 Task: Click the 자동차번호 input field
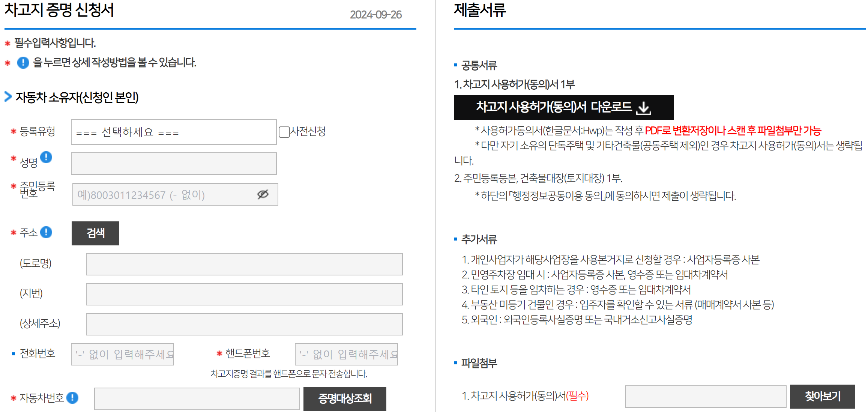pyautogui.click(x=197, y=398)
